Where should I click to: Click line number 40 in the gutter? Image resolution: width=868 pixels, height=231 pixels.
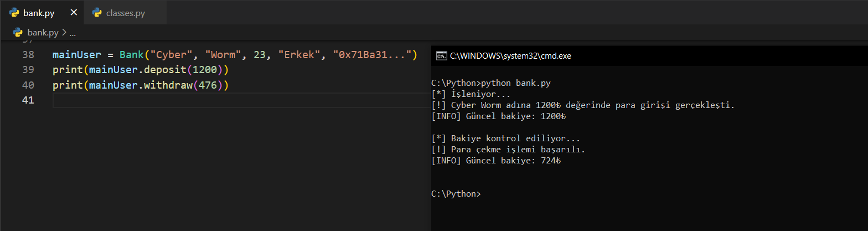click(28, 85)
